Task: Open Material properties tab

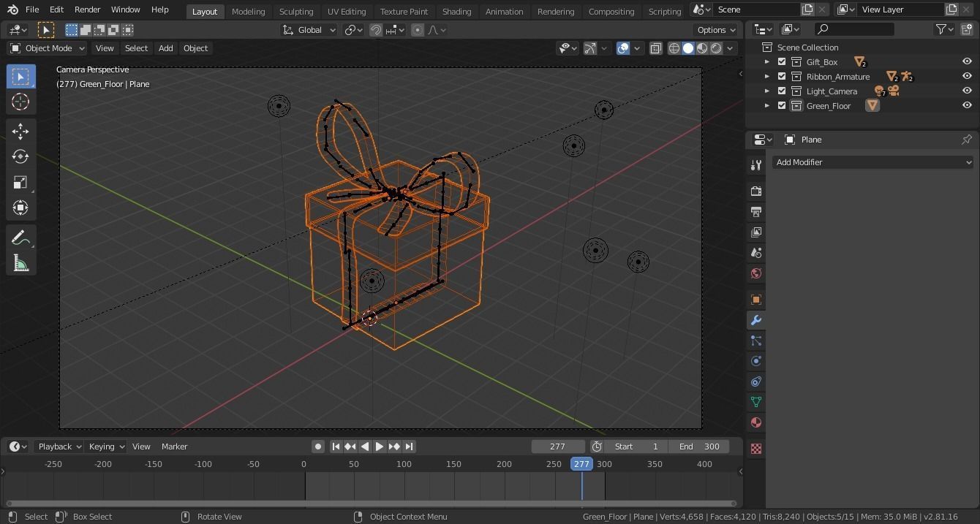Action: [x=755, y=422]
